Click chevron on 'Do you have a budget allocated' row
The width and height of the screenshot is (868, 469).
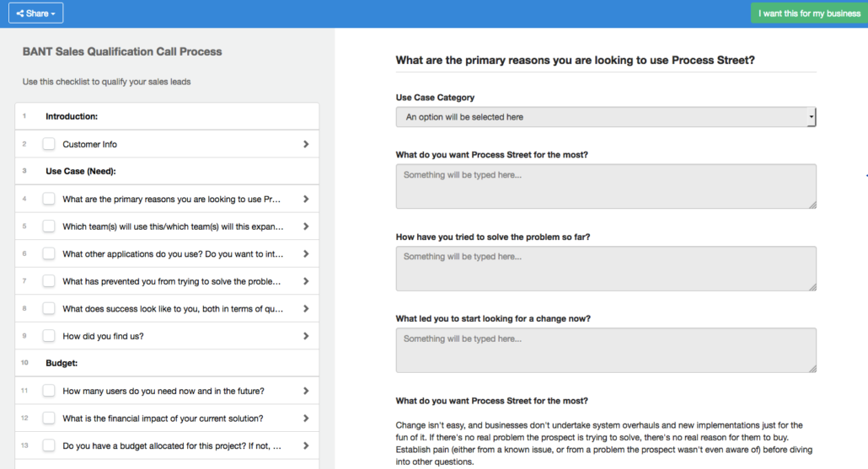pos(306,445)
